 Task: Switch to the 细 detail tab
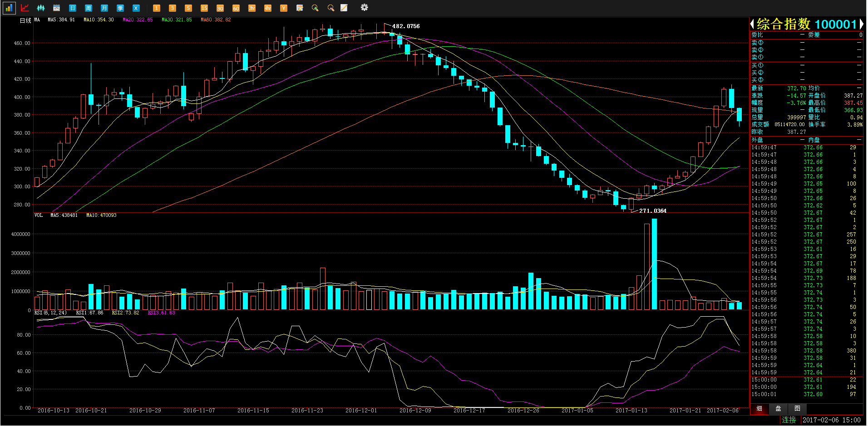[x=759, y=408]
